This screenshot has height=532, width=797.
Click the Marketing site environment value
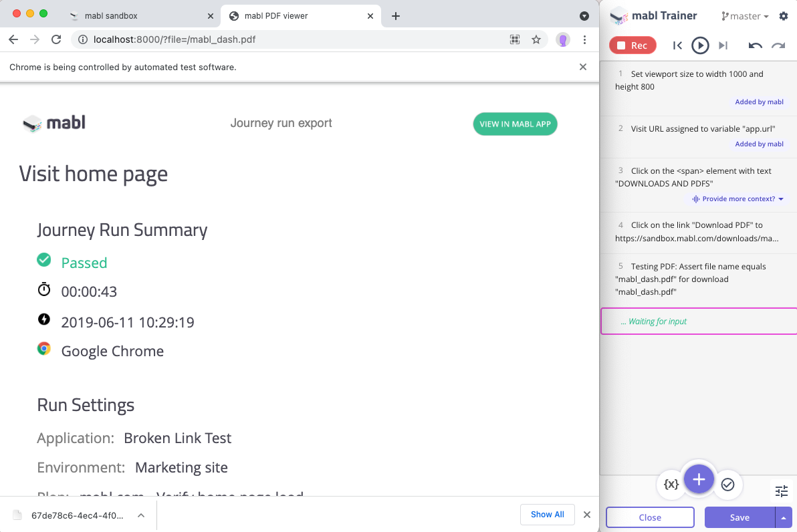click(181, 467)
